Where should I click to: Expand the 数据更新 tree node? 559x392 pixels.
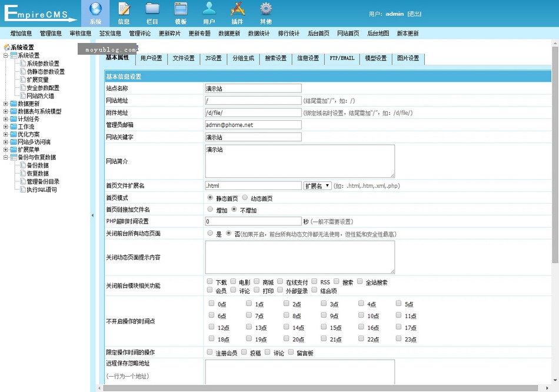pyautogui.click(x=6, y=104)
